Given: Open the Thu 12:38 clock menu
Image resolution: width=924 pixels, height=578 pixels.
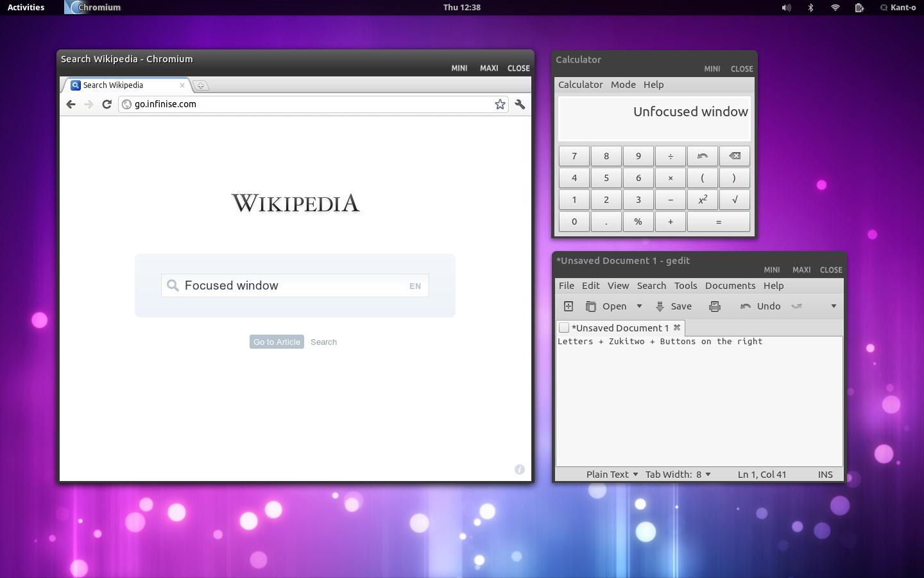Looking at the screenshot, I should [x=462, y=8].
